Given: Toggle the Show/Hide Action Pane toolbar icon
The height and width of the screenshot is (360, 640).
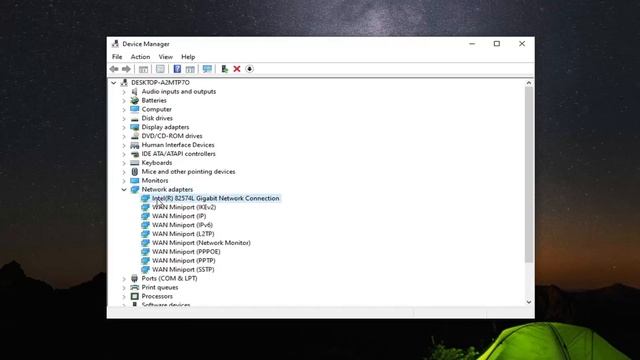Looking at the screenshot, I should (x=190, y=69).
